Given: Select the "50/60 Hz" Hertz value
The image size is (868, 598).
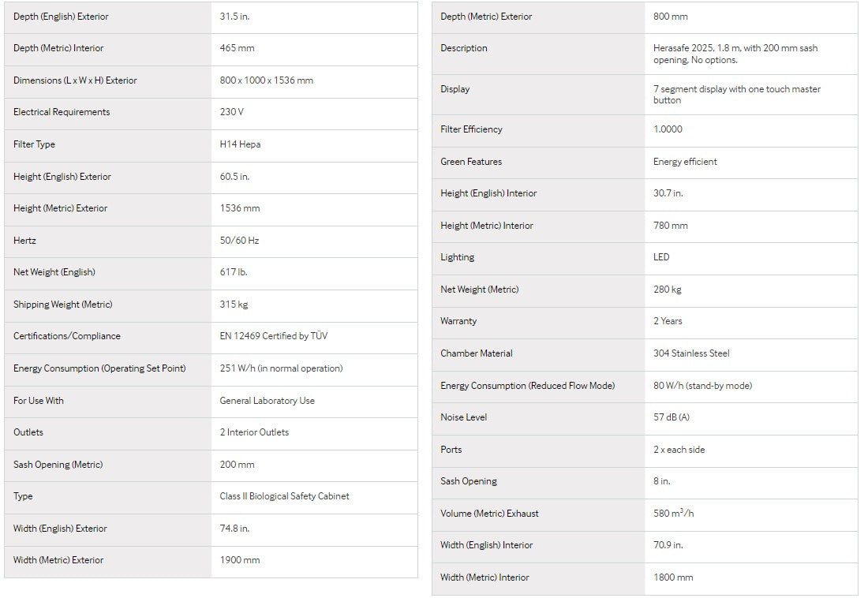Looking at the screenshot, I should [x=239, y=241].
